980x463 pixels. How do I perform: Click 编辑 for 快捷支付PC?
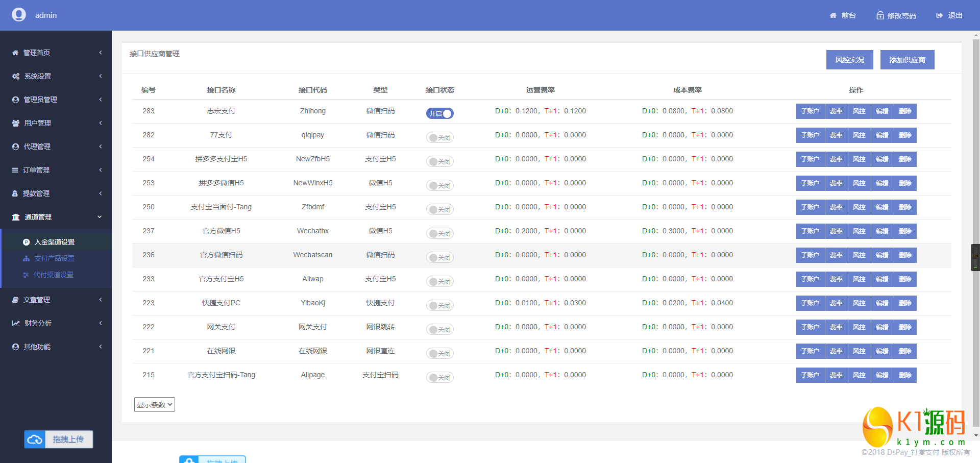tap(882, 303)
